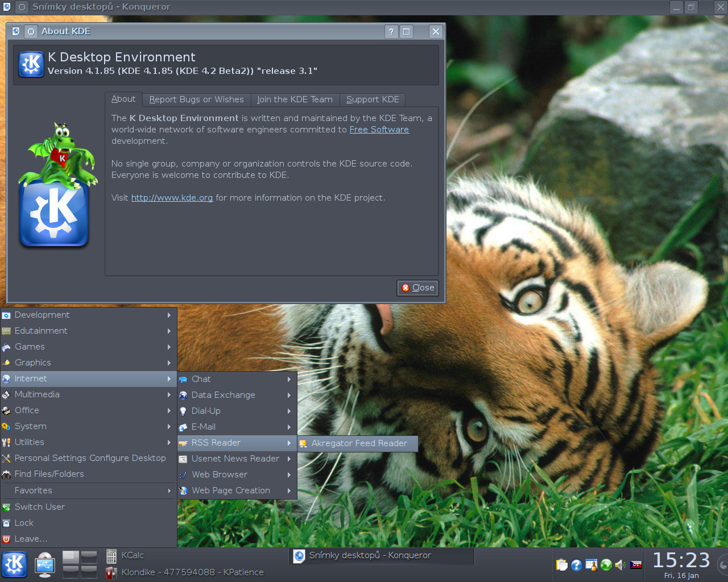Open Web Browser submenu
Image resolution: width=728 pixels, height=582 pixels.
(237, 475)
